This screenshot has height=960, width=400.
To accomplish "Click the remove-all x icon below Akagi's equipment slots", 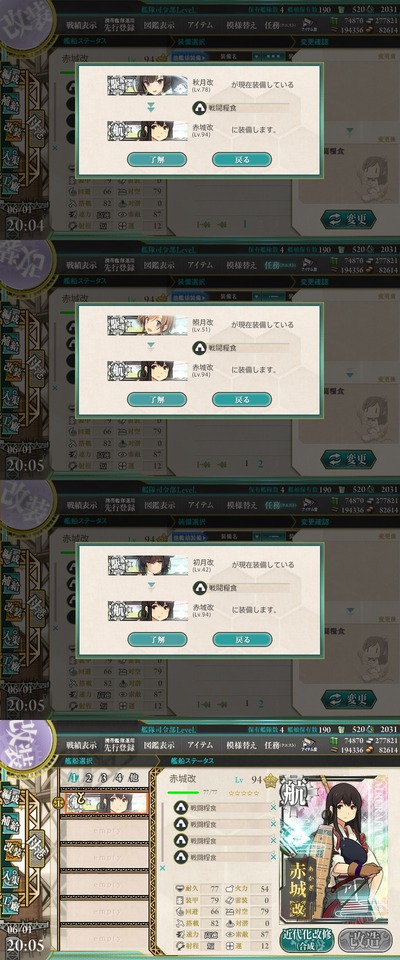I will point(162,868).
